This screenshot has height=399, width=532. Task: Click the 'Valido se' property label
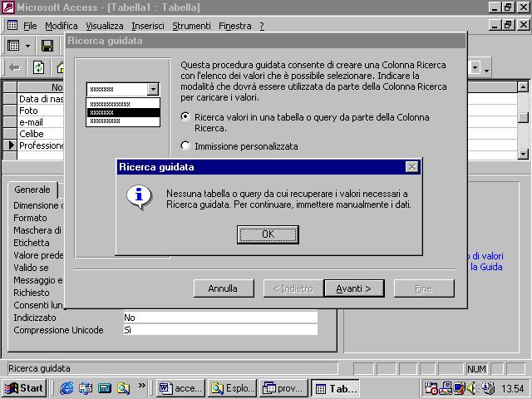(x=31, y=268)
